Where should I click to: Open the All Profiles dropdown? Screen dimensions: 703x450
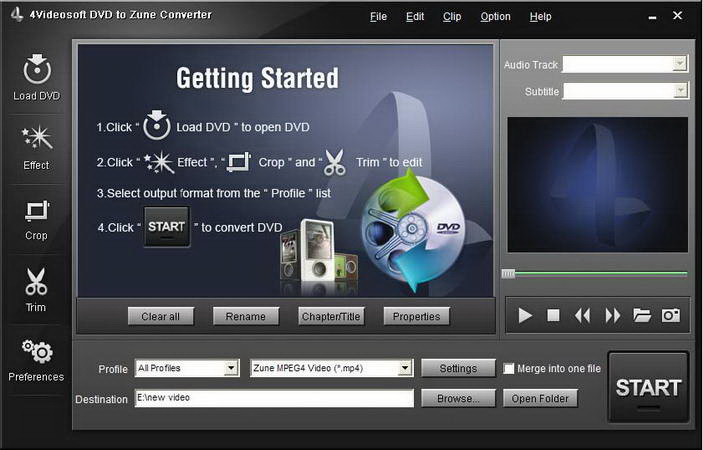click(x=231, y=368)
